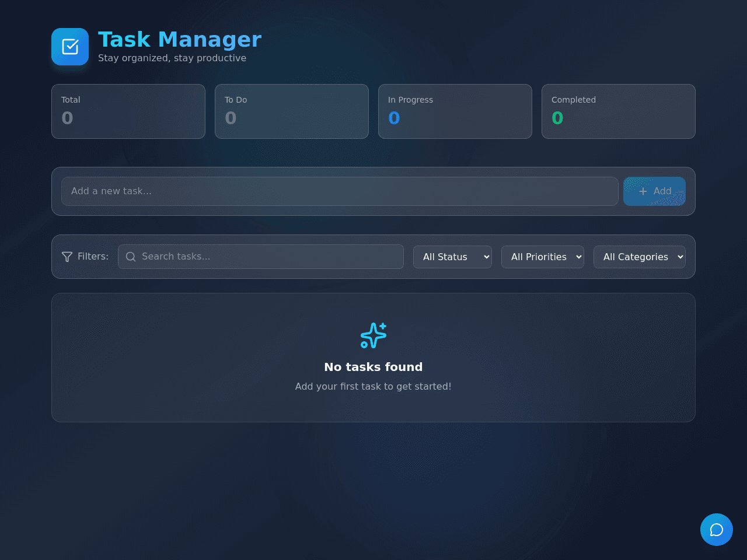Click the filter funnel icon
The height and width of the screenshot is (560, 747).
pyautogui.click(x=67, y=257)
